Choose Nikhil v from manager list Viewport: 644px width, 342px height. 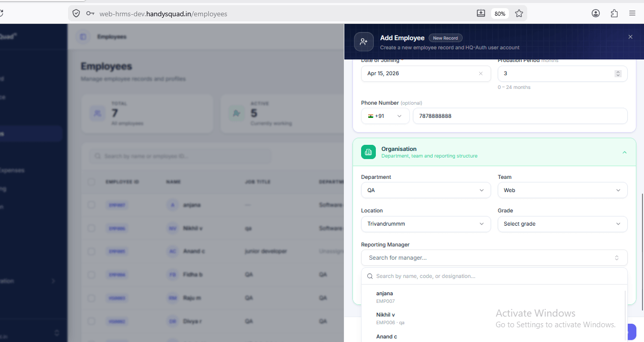pyautogui.click(x=385, y=318)
